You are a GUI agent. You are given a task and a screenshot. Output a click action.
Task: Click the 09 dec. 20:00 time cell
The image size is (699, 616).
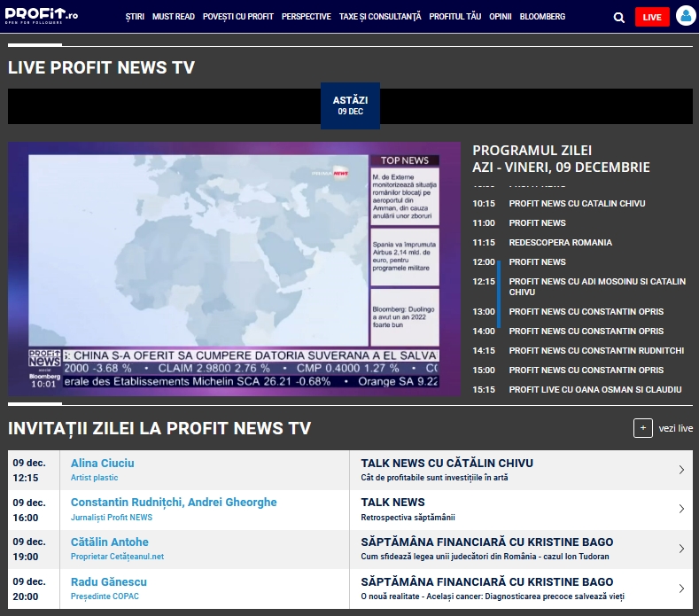pyautogui.click(x=34, y=589)
